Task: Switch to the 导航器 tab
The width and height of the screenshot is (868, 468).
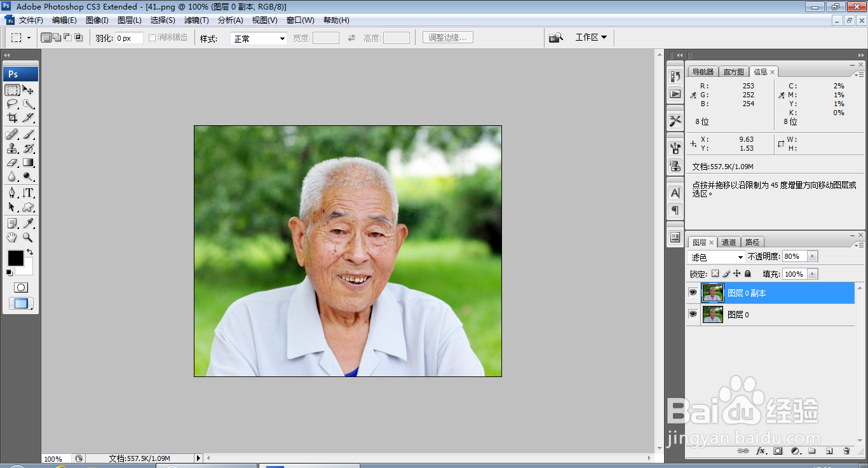Action: (703, 72)
